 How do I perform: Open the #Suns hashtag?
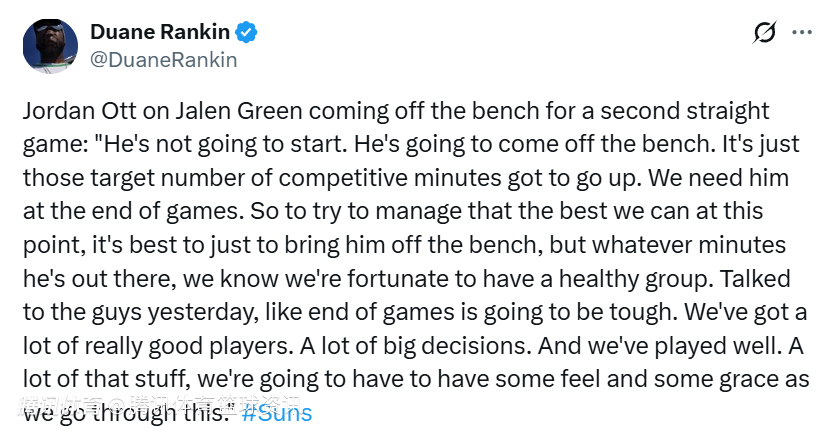[277, 412]
